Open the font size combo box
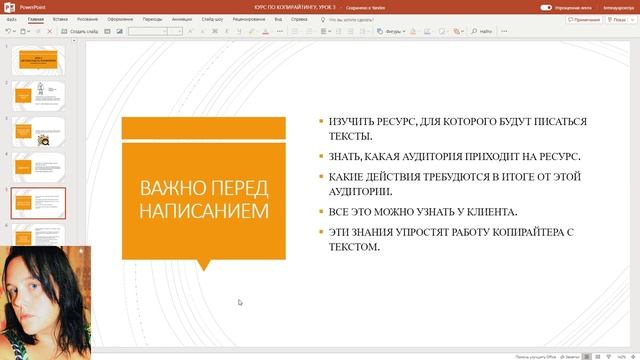The image size is (640, 360). 175,31
